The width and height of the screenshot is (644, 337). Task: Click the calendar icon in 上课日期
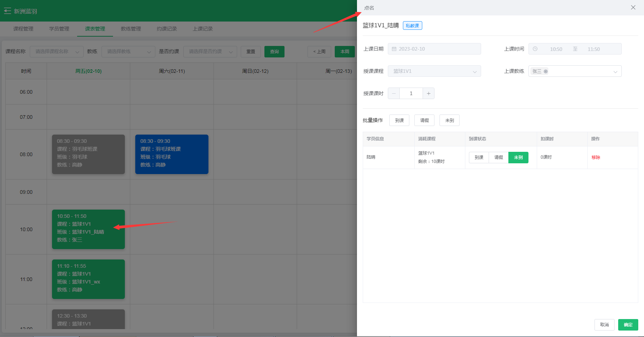pyautogui.click(x=394, y=49)
